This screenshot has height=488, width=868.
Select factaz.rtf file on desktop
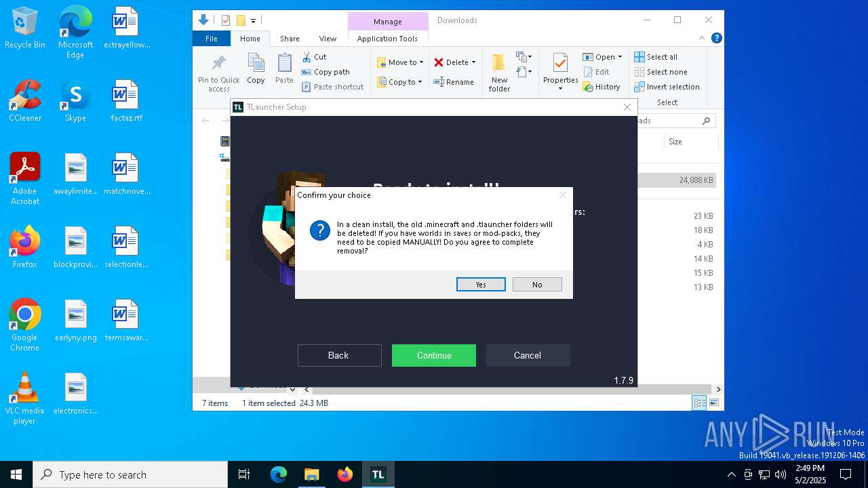pos(126,101)
